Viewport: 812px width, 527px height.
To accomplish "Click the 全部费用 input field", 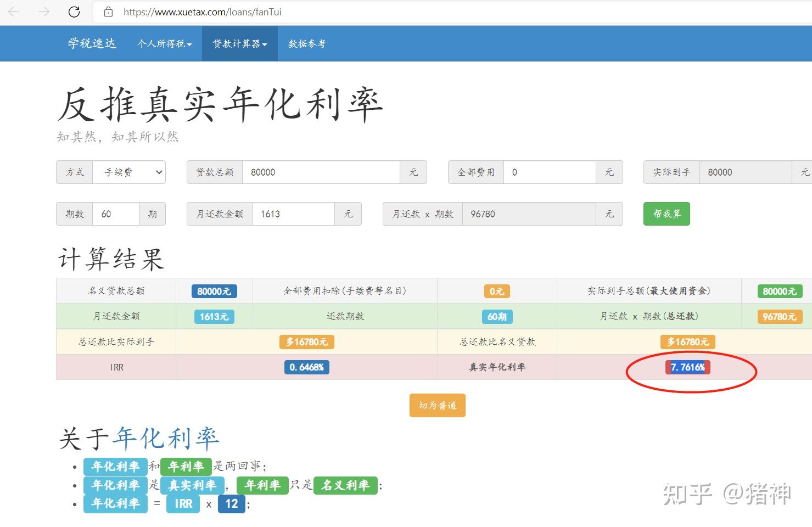I will 550,172.
